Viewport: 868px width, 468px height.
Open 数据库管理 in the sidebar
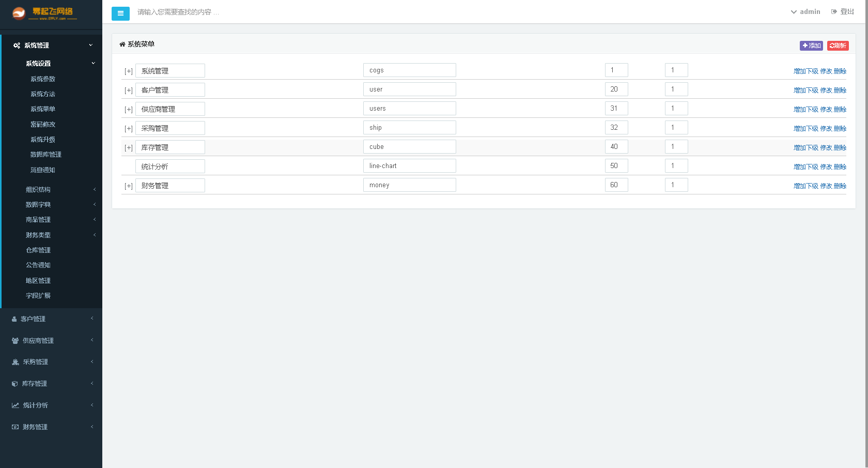click(x=46, y=155)
